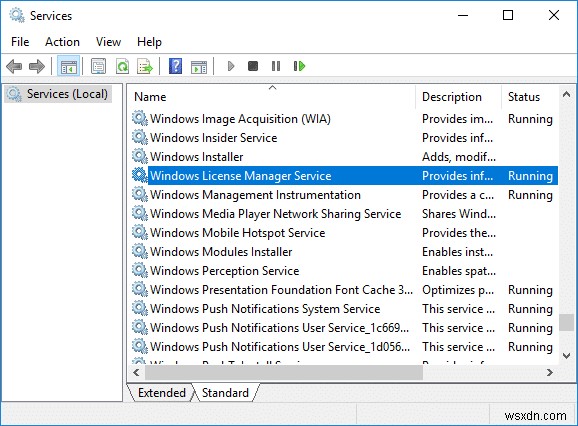Viewport: 578px width, 426px height.
Task: Sort by the Name column header
Action: tap(272, 97)
